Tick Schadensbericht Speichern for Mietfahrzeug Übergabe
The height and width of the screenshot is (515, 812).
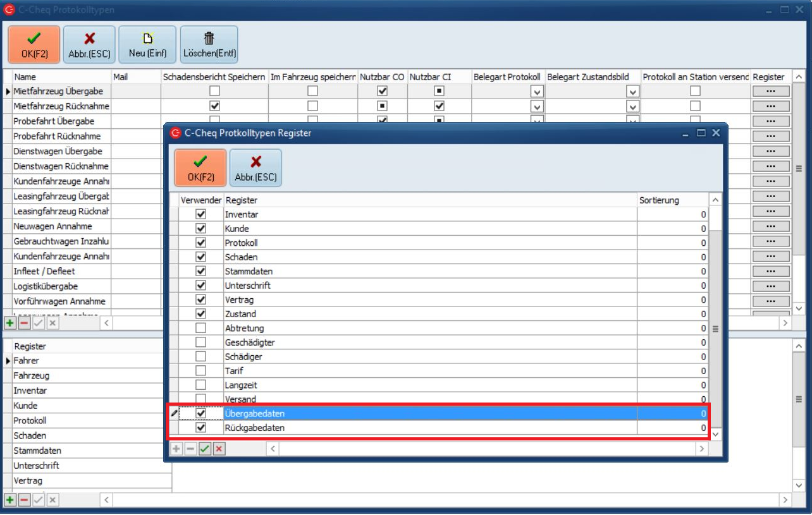click(x=214, y=91)
